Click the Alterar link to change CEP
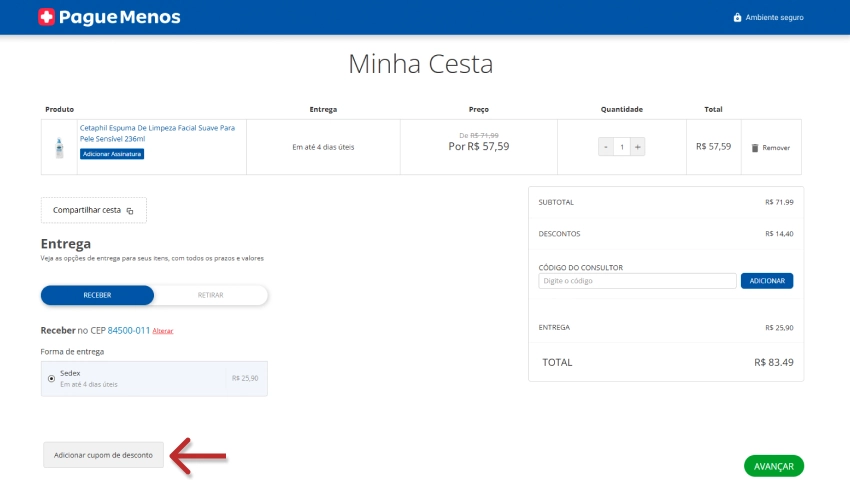 point(163,331)
